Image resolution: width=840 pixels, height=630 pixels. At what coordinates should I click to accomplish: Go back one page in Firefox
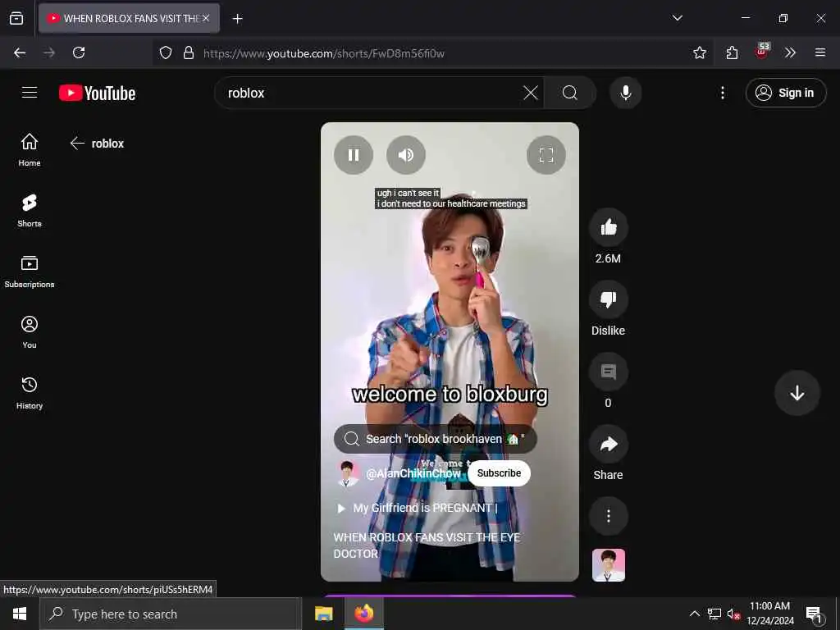[x=20, y=52]
